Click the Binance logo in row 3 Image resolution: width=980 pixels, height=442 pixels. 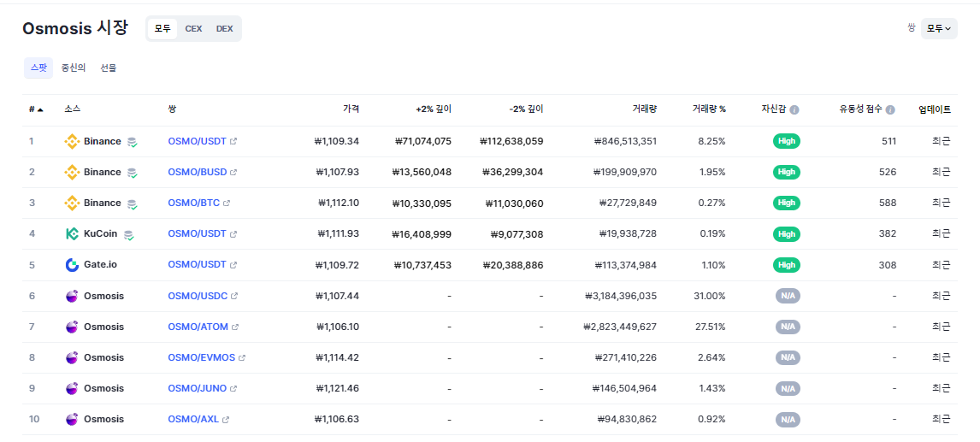pyautogui.click(x=73, y=203)
